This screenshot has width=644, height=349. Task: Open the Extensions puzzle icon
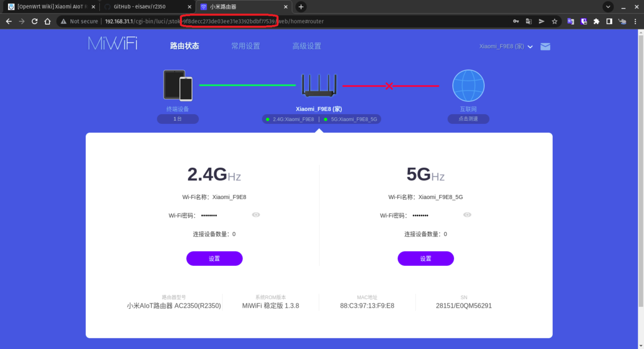pyautogui.click(x=596, y=21)
